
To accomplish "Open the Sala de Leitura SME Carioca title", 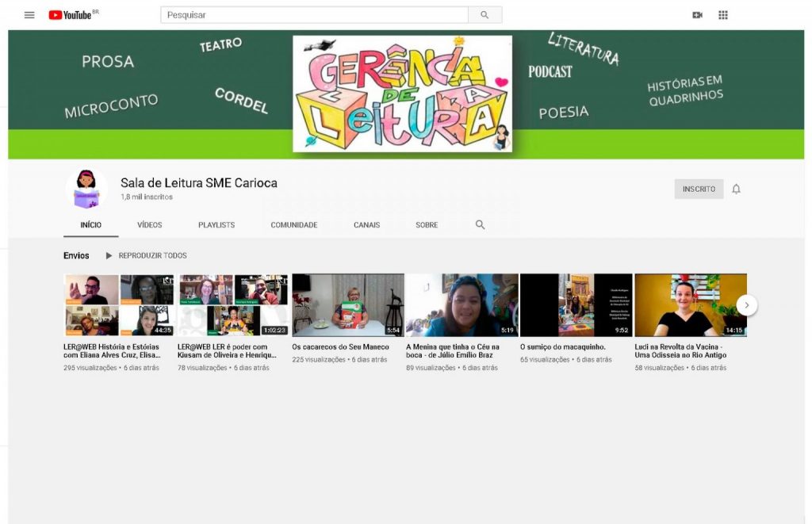I will click(x=199, y=183).
